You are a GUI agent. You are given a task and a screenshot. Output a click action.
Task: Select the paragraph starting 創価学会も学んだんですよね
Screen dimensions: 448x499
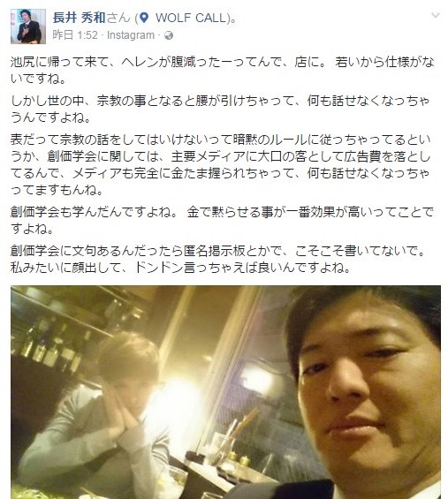coord(222,220)
